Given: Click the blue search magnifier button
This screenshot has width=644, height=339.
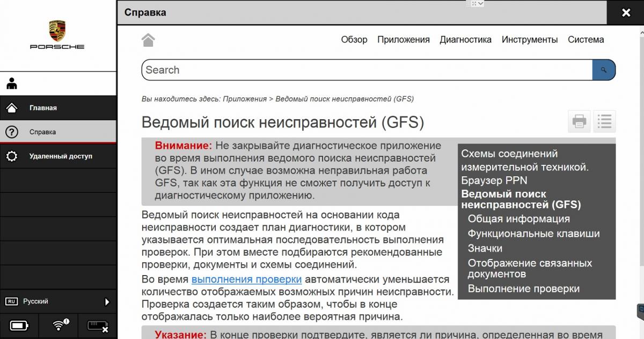Looking at the screenshot, I should tap(604, 70).
